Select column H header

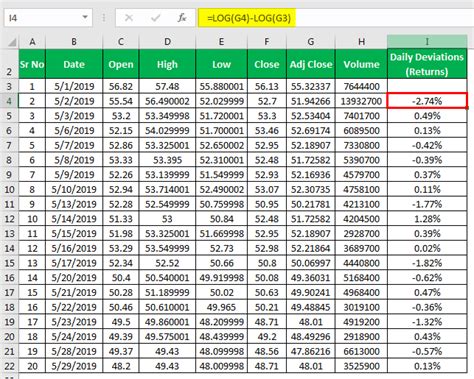(361, 42)
